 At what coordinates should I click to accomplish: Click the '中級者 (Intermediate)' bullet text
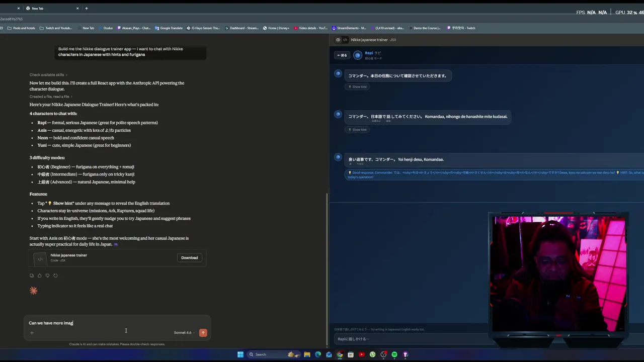86,174
